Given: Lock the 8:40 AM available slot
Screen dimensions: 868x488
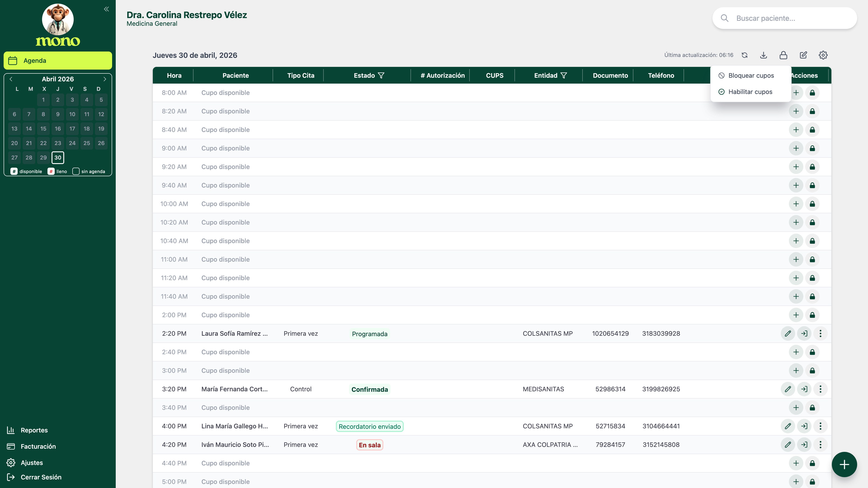Looking at the screenshot, I should click(812, 130).
